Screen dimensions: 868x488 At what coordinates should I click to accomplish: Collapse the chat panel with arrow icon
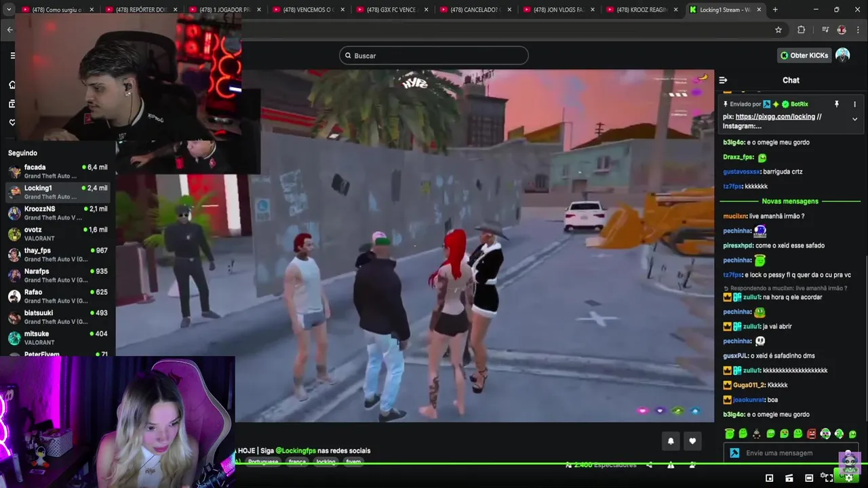723,80
